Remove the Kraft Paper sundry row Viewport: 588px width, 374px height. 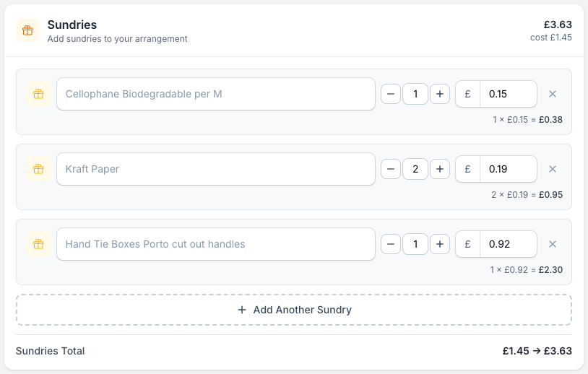pos(553,169)
